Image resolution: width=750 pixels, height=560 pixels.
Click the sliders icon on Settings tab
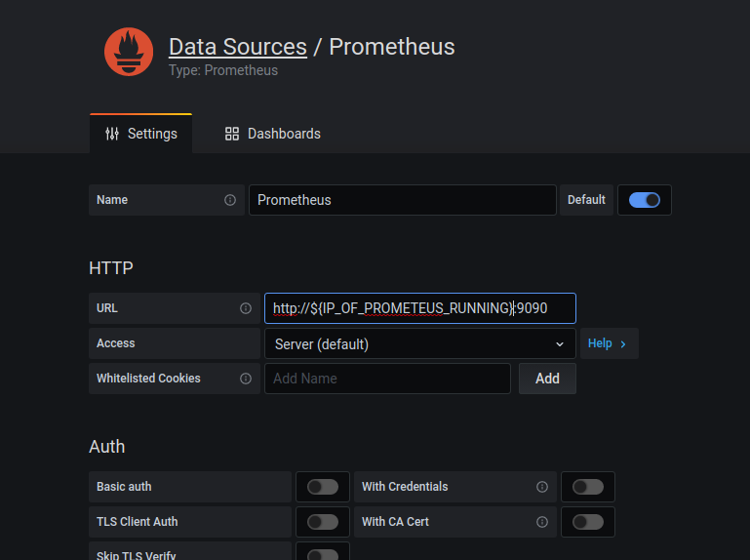[x=112, y=134]
